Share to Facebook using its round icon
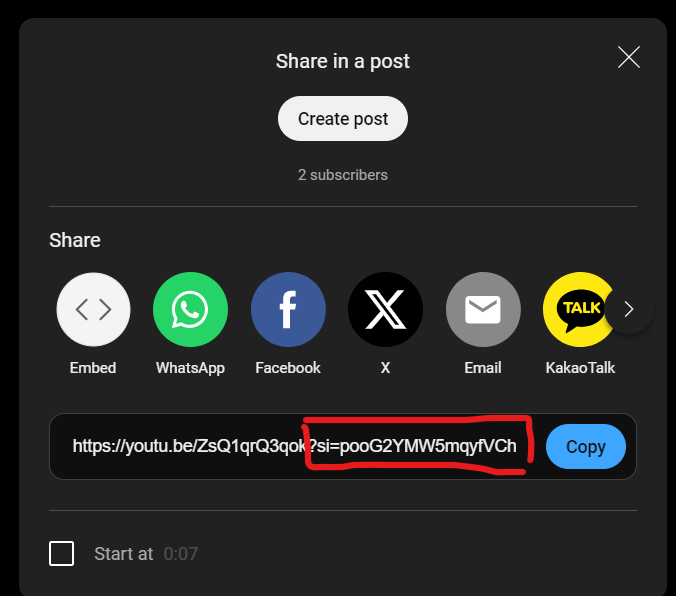Image resolution: width=676 pixels, height=596 pixels. pos(288,309)
